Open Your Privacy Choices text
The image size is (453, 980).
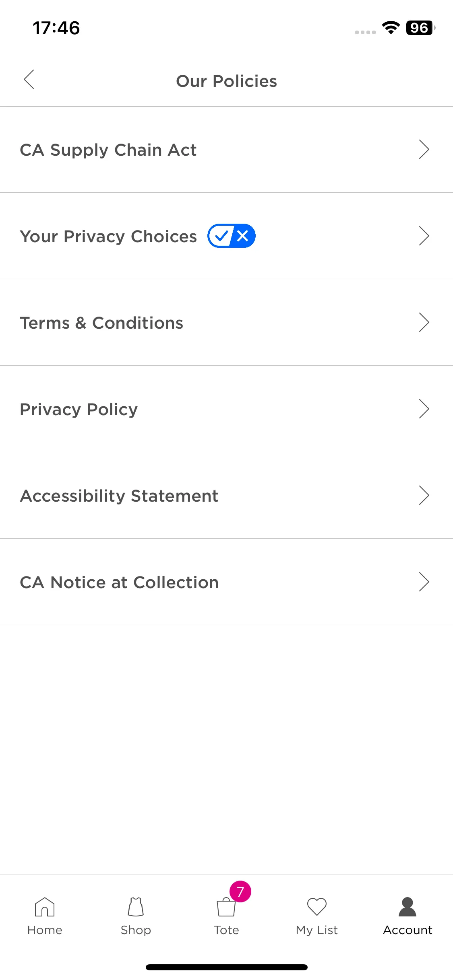pyautogui.click(x=108, y=237)
